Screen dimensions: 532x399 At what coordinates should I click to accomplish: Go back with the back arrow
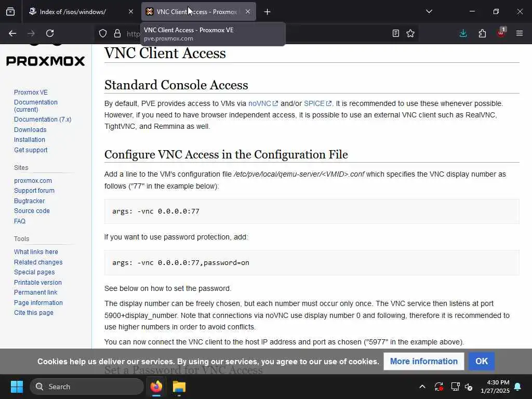point(12,33)
